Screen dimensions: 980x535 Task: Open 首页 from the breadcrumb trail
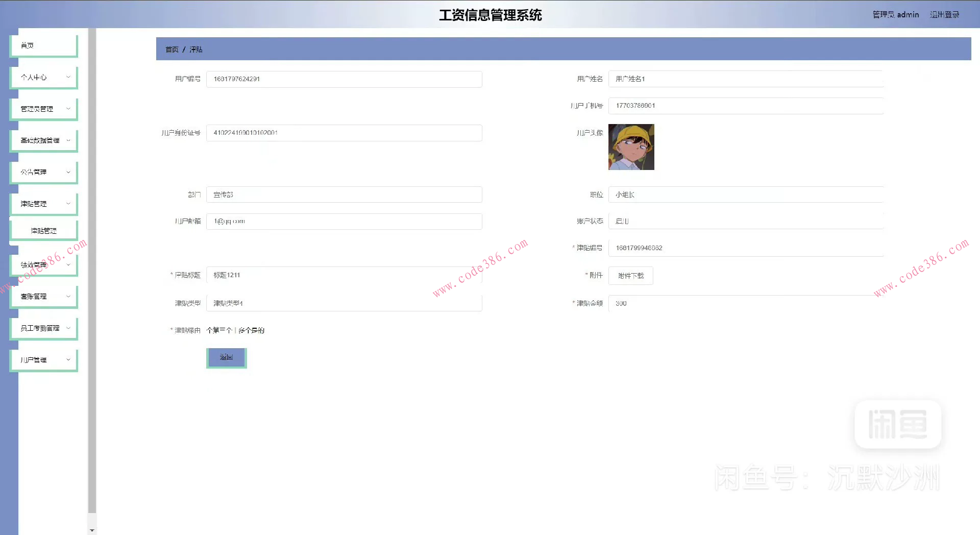[x=171, y=49]
